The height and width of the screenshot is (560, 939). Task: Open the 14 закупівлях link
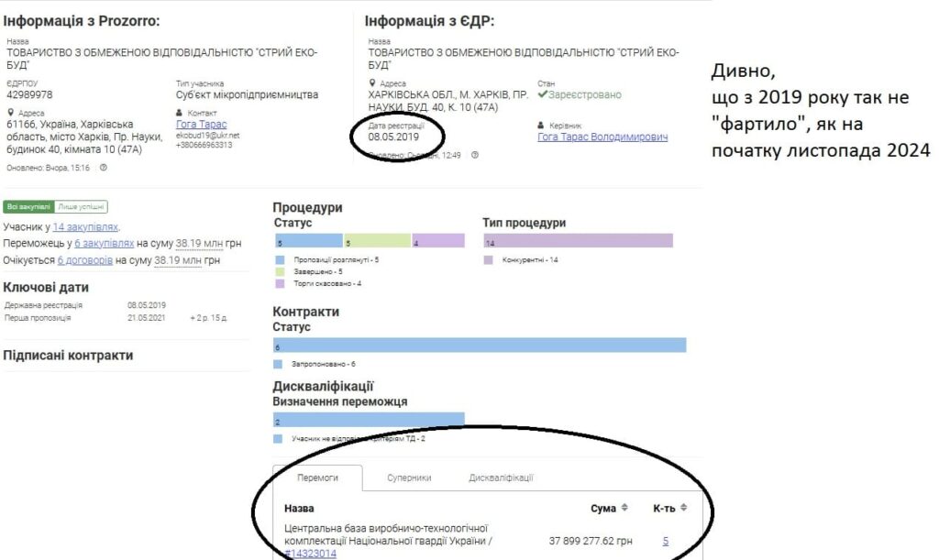[85, 227]
